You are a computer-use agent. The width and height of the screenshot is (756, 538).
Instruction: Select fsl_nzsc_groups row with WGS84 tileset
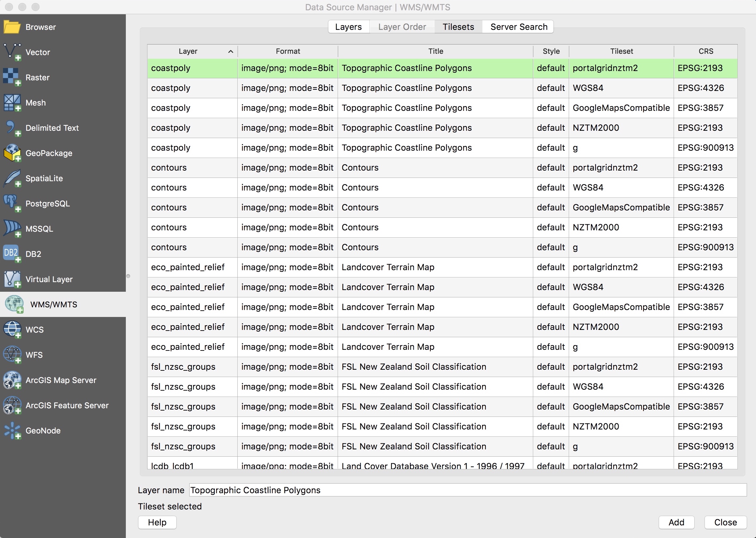tap(442, 387)
